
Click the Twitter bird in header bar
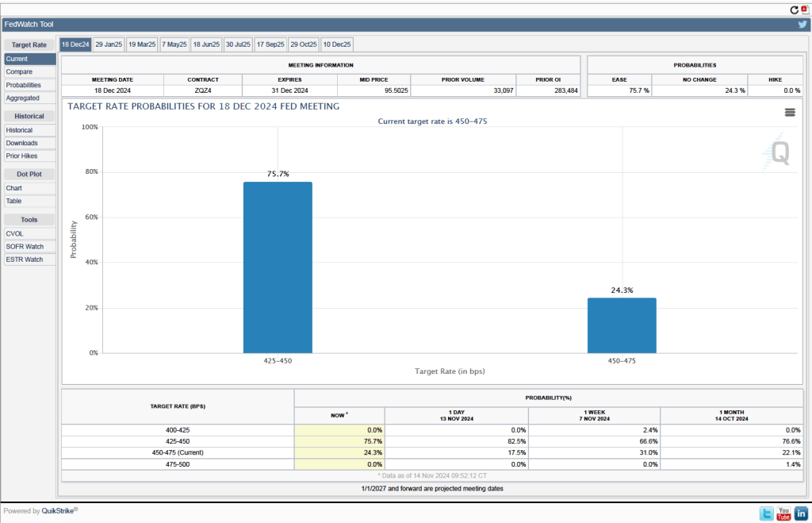point(802,25)
